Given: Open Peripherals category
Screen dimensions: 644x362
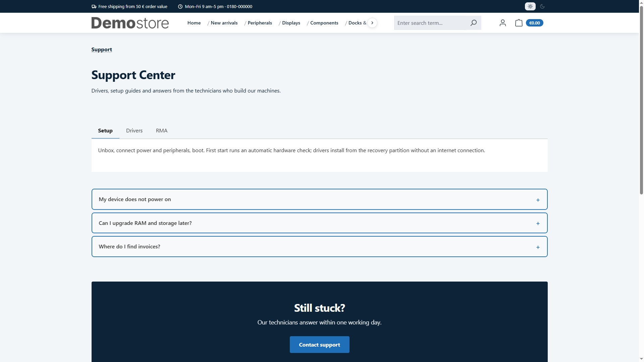Looking at the screenshot, I should (x=260, y=23).
